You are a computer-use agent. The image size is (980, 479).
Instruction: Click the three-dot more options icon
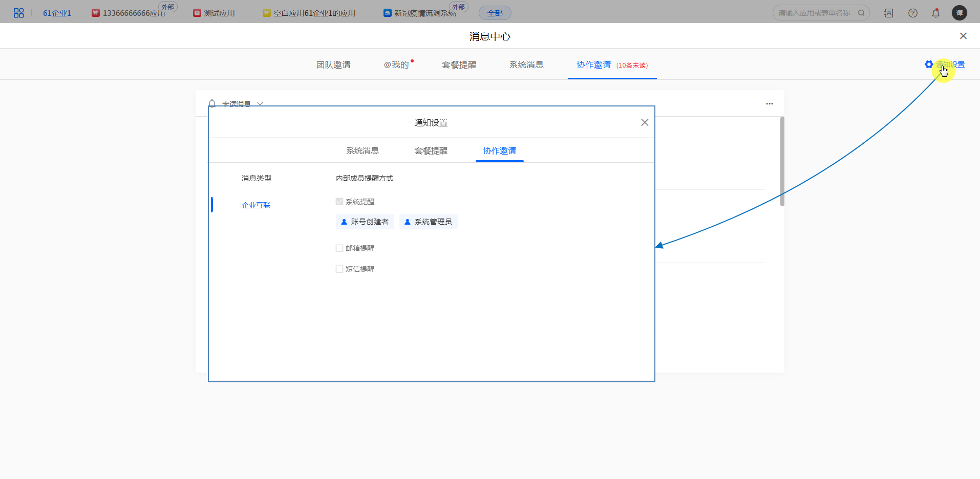point(769,104)
